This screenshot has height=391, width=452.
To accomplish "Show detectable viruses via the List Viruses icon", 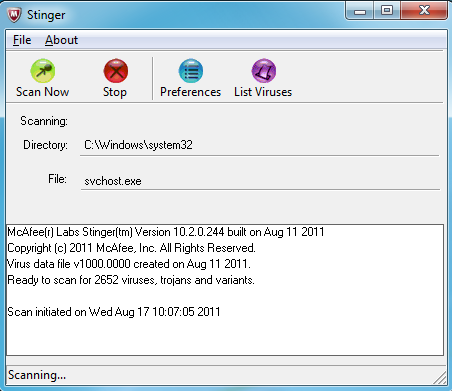I will (x=263, y=71).
